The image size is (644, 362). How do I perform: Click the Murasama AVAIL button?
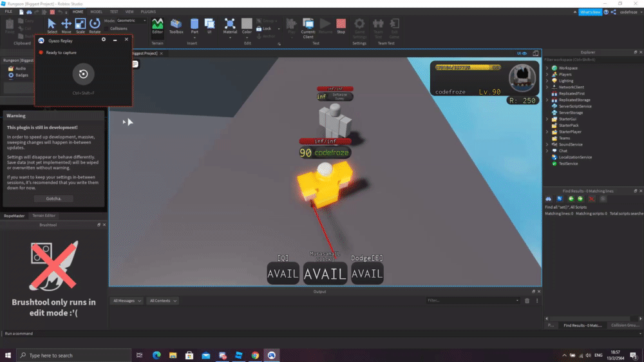click(325, 273)
